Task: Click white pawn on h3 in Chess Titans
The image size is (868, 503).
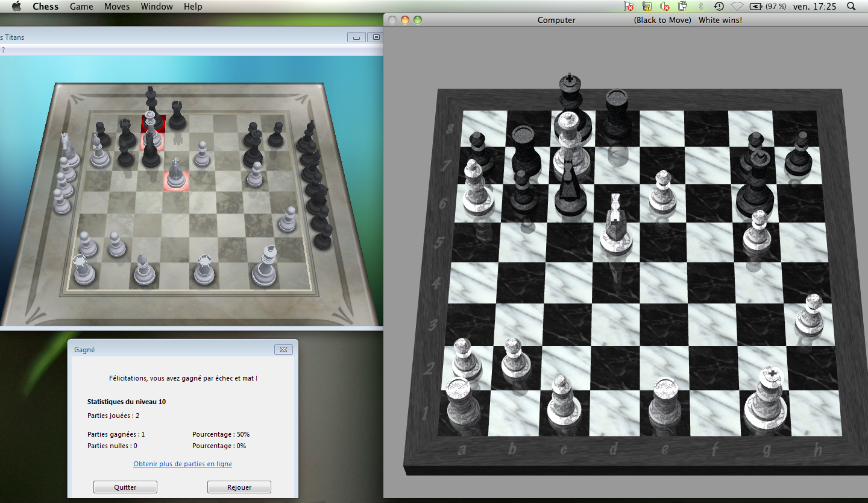Action: pos(288,220)
